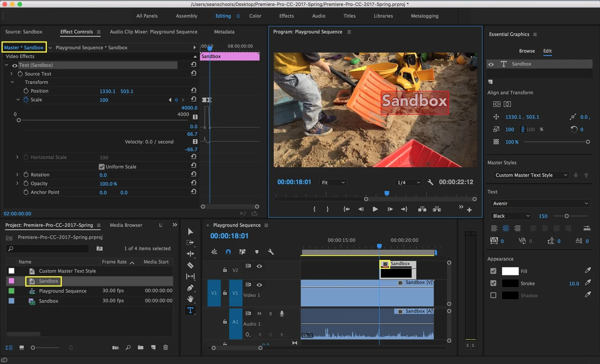Click the Fill color swatch
This screenshot has height=364, width=600.
coord(510,271)
